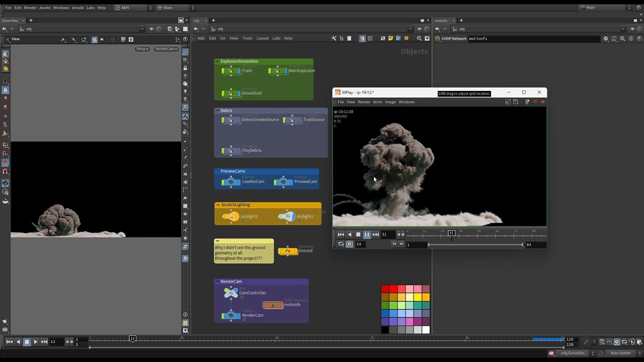Toggle display flag on the RenderCam node

coord(238,315)
